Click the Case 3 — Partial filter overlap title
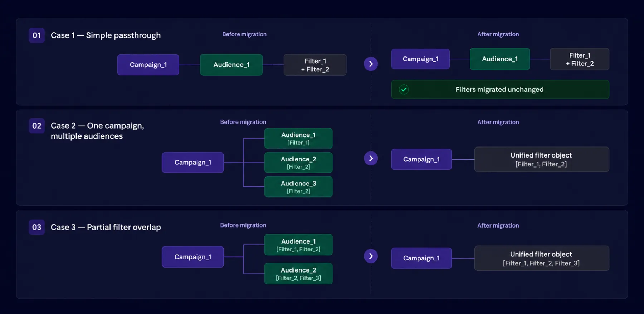Viewport: 644px width, 314px height. click(106, 227)
